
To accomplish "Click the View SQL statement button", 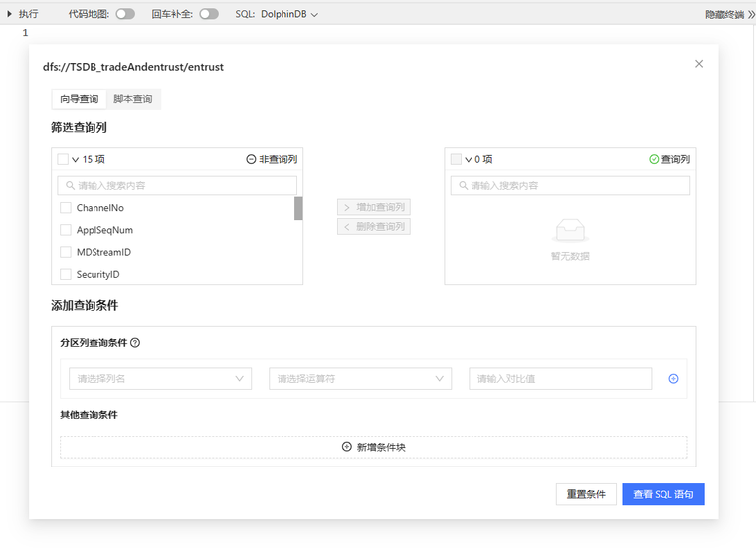I will [662, 494].
